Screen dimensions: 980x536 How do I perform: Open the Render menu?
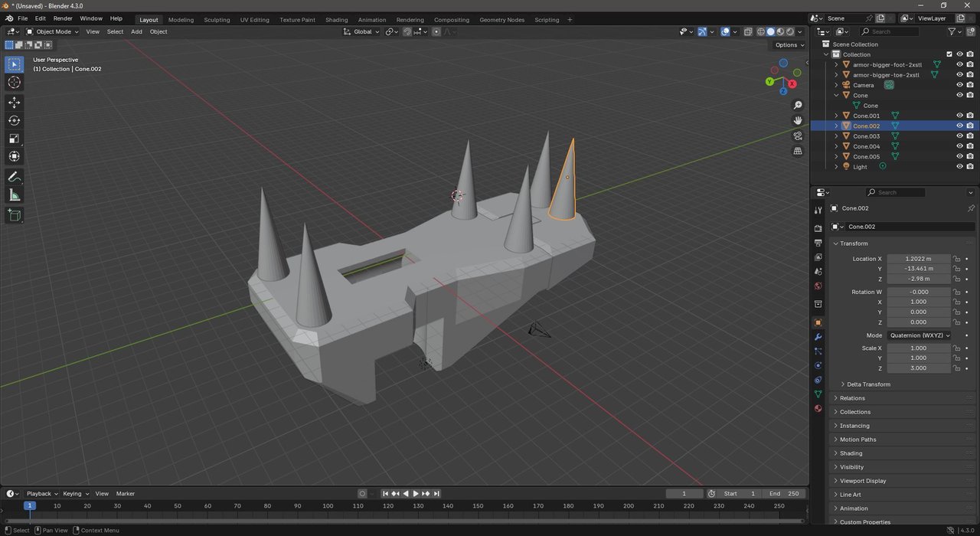pyautogui.click(x=63, y=18)
